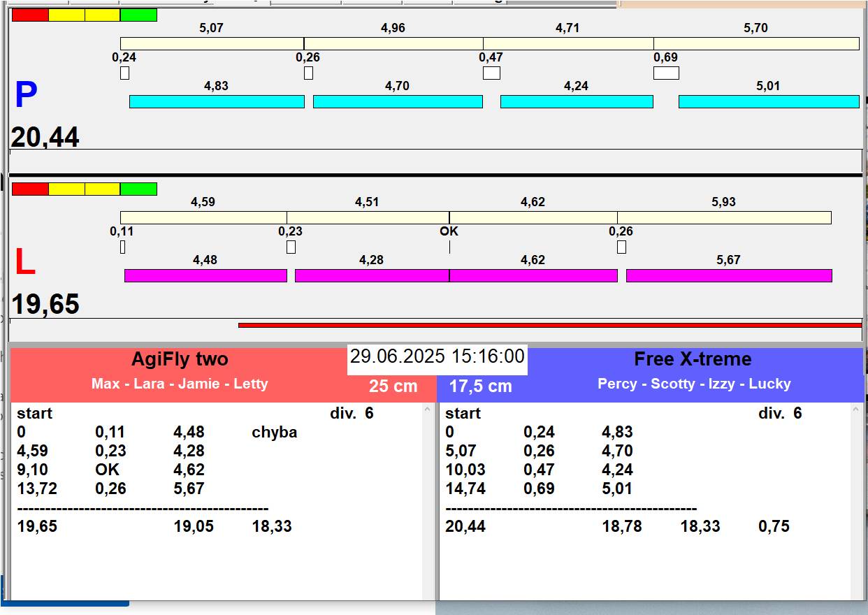Click the red start light in lane L
Image resolution: width=868 pixels, height=615 pixels.
coord(30,189)
